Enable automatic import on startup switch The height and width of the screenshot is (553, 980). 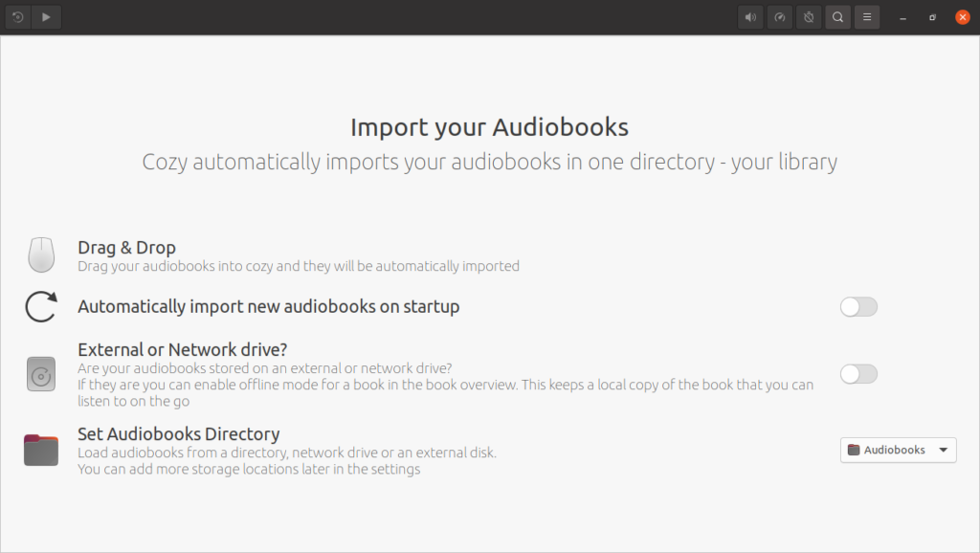(858, 307)
